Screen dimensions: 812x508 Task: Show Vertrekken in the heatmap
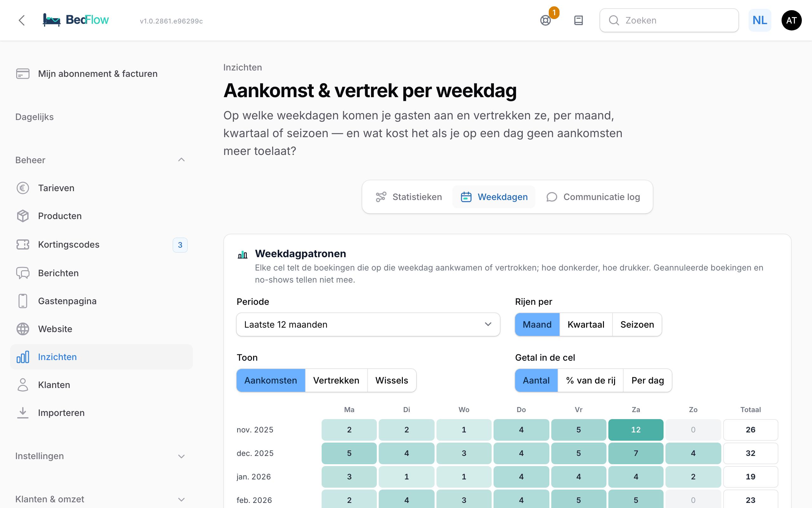click(336, 380)
